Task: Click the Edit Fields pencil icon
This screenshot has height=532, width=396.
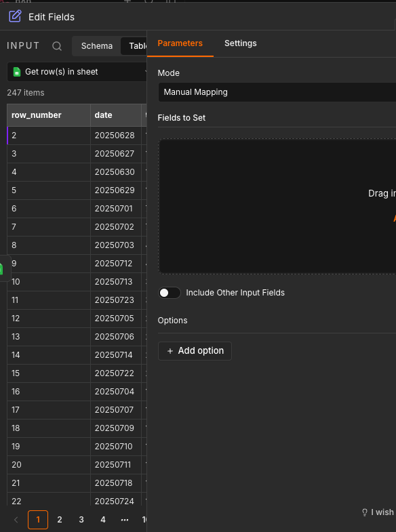Action: 15,16
